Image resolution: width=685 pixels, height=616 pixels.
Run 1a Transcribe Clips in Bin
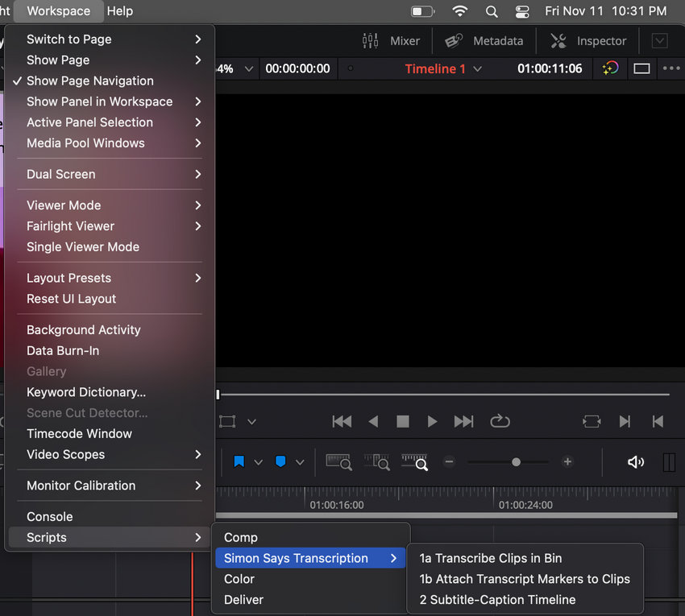point(525,558)
